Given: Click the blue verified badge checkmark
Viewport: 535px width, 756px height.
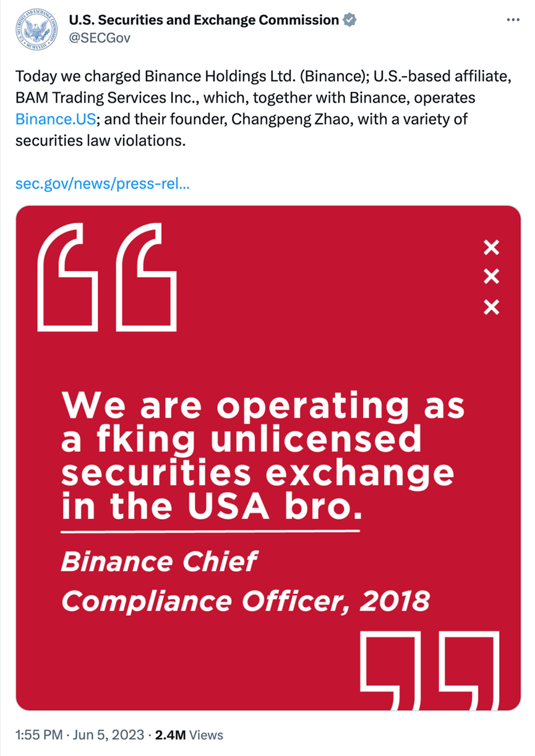Looking at the screenshot, I should click(349, 20).
